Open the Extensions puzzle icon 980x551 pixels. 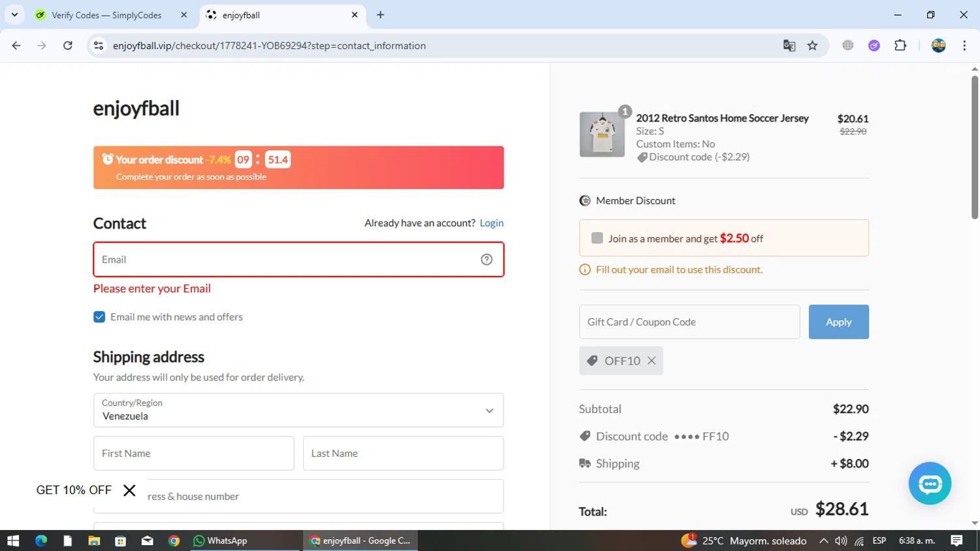[900, 46]
